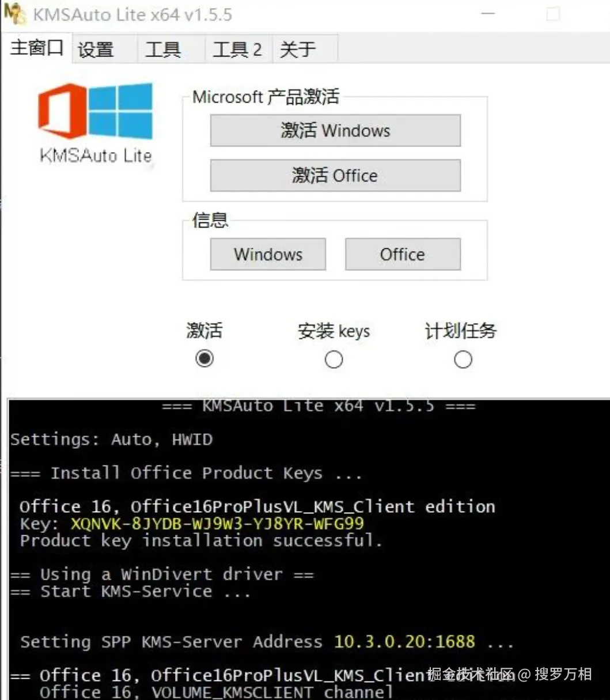Maximize the KMSAuto Lite window
The image size is (610, 700).
(553, 14)
